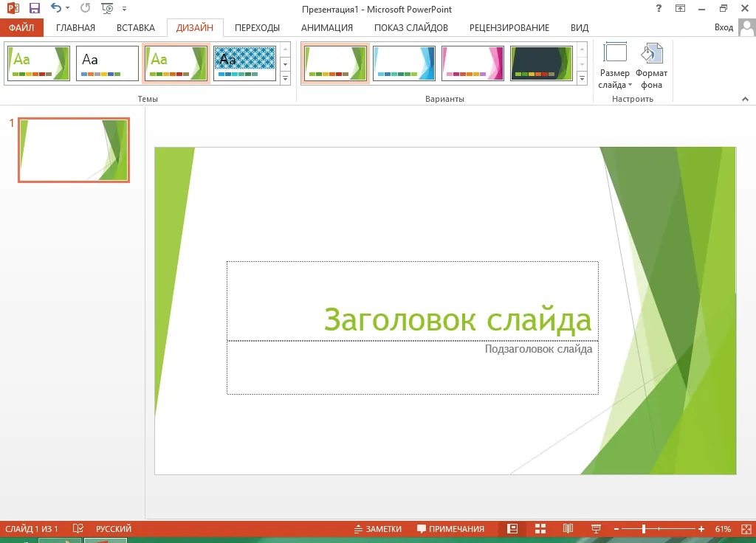Select the dark background variant
Screen dimensions: 756x543
point(541,63)
